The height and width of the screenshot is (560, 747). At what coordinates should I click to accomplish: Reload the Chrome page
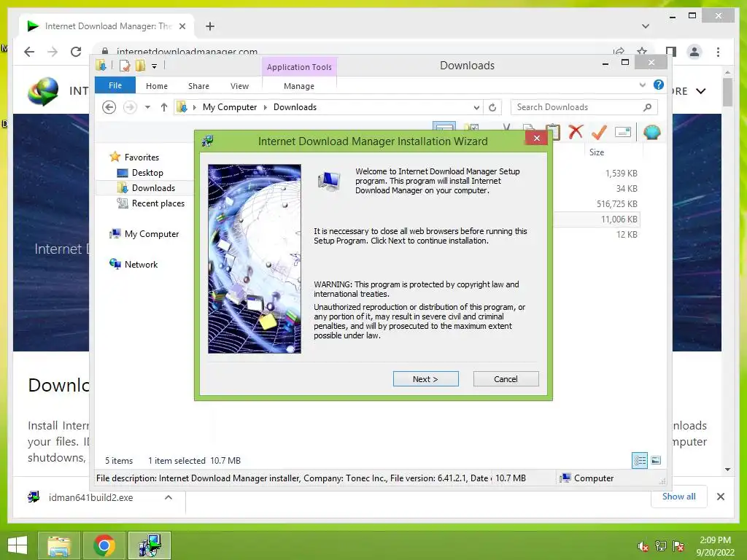76,52
